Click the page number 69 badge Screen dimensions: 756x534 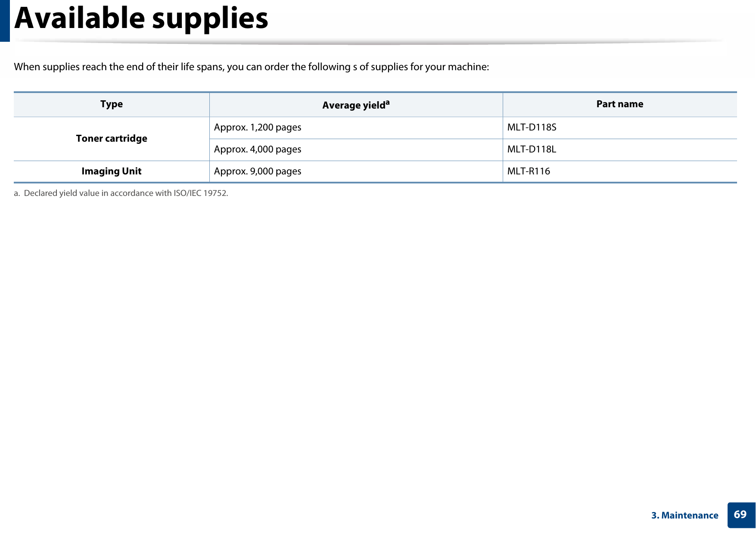[x=740, y=515]
